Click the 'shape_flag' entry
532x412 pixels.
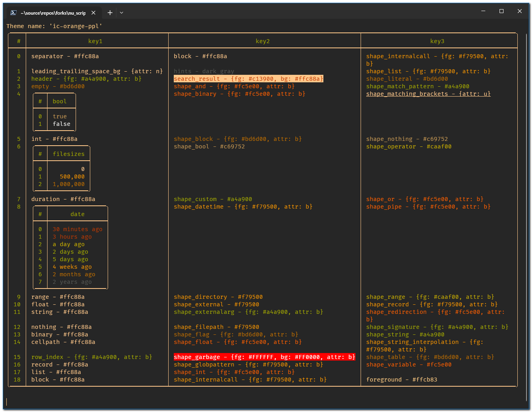236,334
